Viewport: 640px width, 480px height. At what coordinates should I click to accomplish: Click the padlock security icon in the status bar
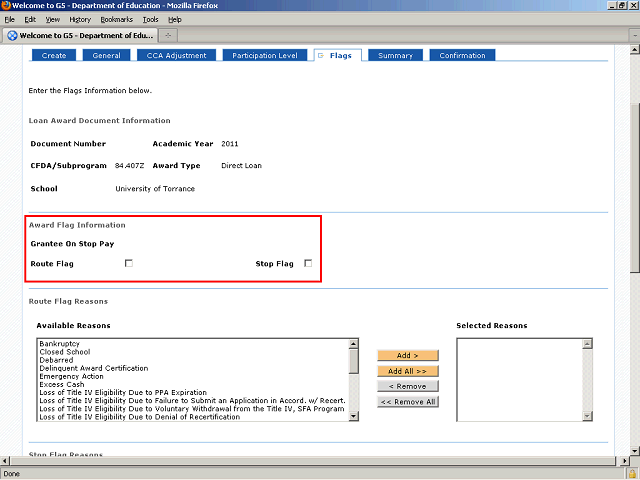[632, 474]
